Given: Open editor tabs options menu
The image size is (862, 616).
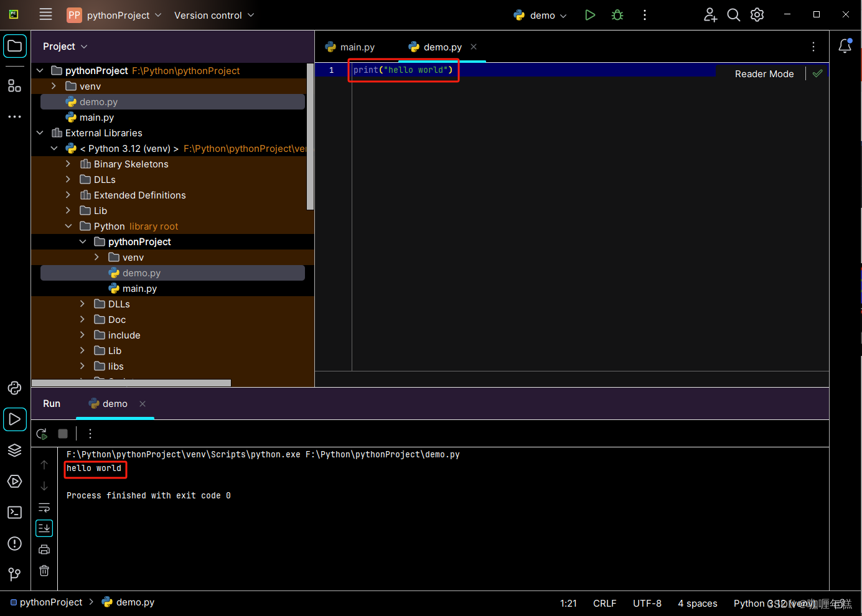Looking at the screenshot, I should [813, 47].
